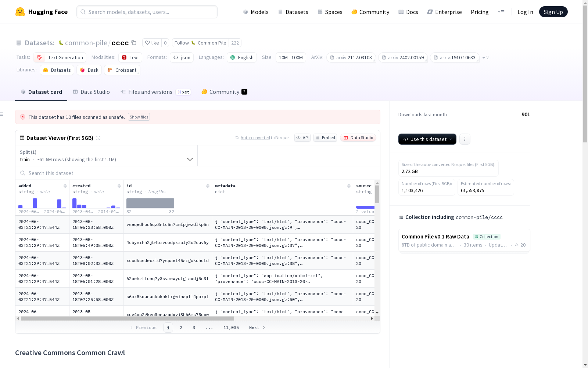The image size is (588, 368).
Task: Open arxiv:2402.00159 paper tag
Action: tap(403, 57)
